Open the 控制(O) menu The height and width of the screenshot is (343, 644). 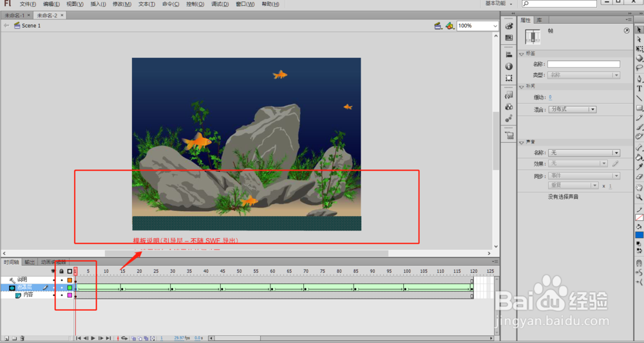[195, 4]
